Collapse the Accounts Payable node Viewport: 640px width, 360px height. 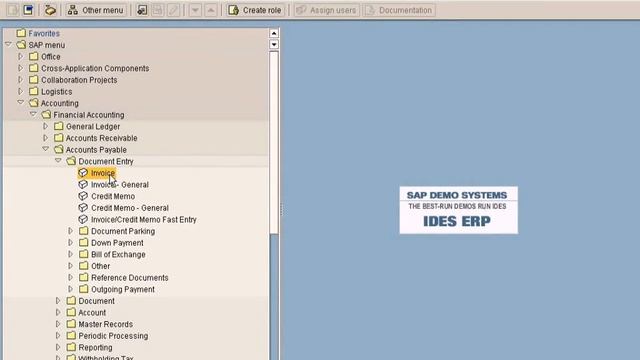(x=46, y=149)
